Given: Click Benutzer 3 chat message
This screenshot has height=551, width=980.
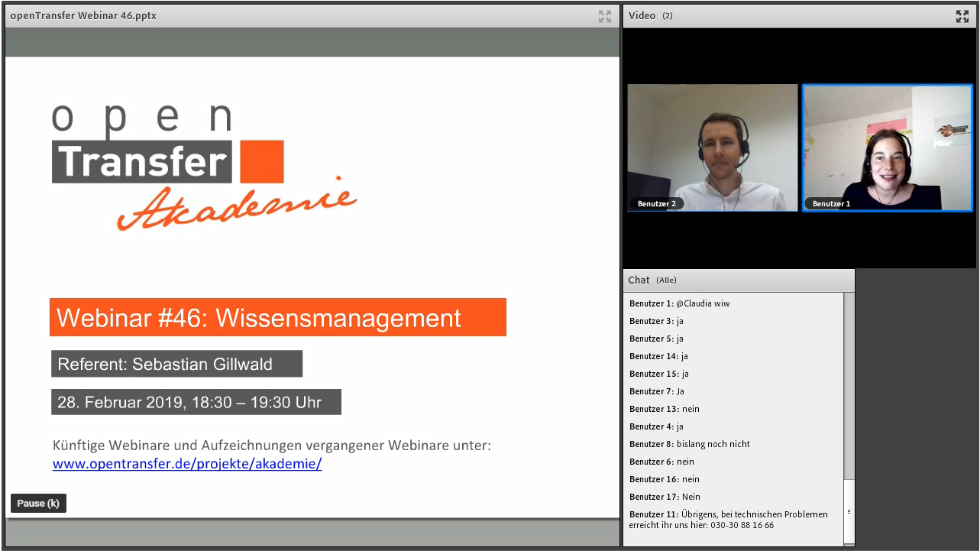Looking at the screenshot, I should point(656,321).
